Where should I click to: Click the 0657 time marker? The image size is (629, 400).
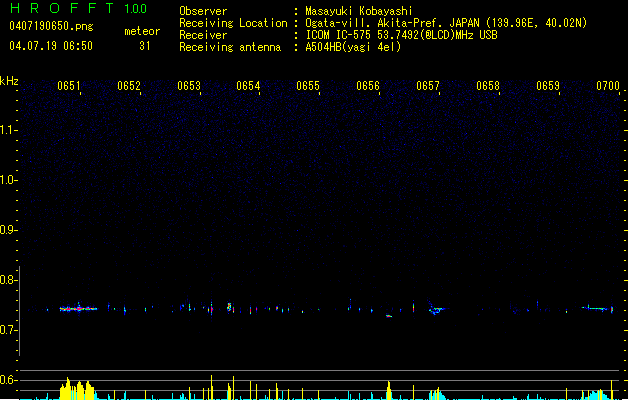click(x=428, y=86)
